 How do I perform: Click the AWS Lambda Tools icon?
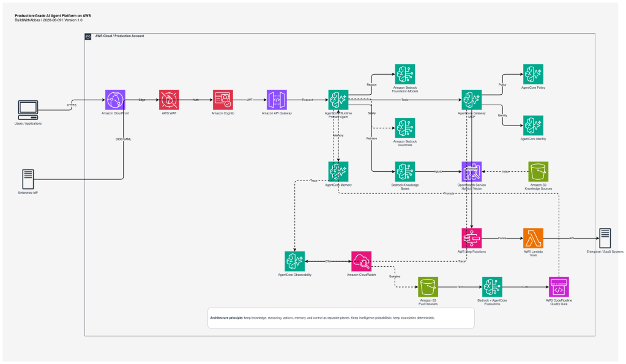[533, 238]
